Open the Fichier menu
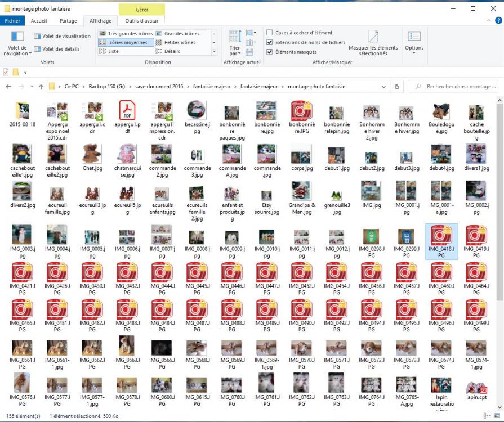Image resolution: width=504 pixels, height=422 pixels. (x=12, y=21)
